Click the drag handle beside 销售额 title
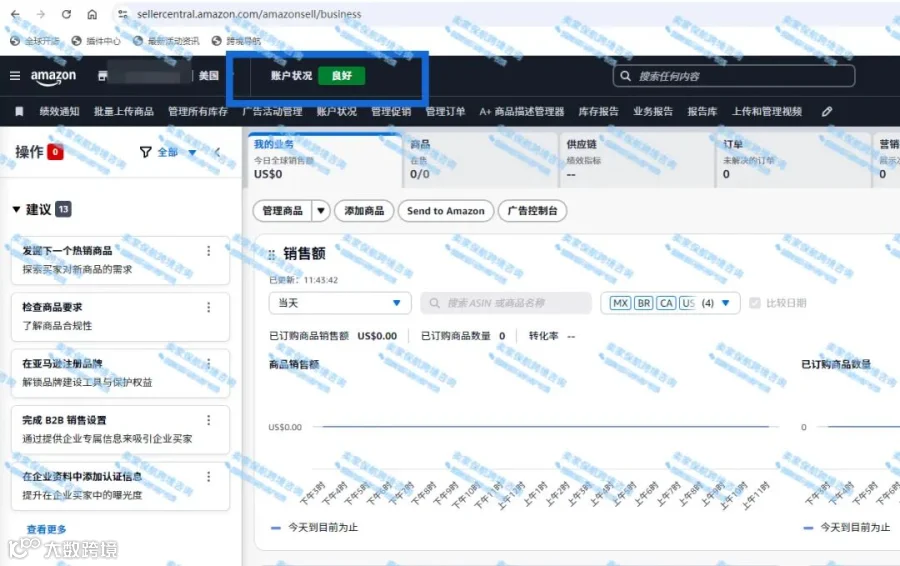Viewport: 900px width, 566px height. tap(271, 254)
